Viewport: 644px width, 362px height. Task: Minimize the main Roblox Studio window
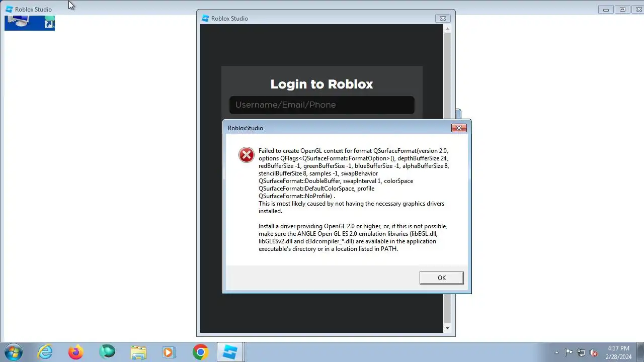coord(606,10)
